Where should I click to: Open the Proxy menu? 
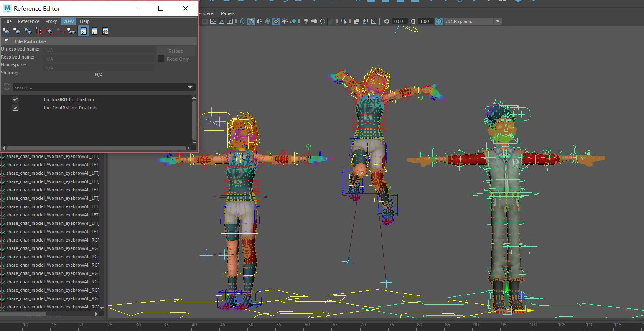[51, 21]
